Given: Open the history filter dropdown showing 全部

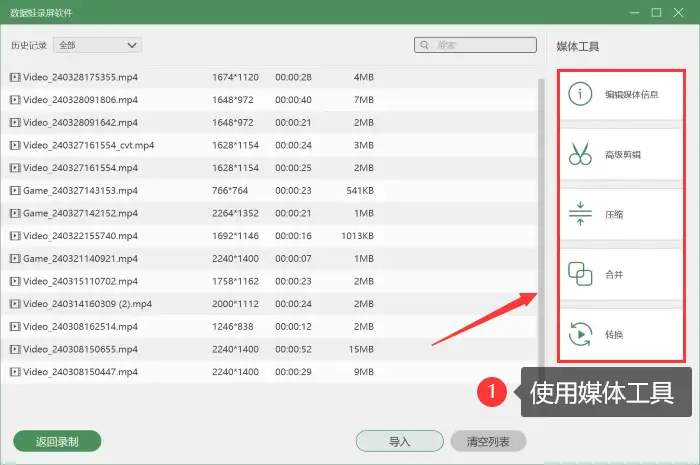Looking at the screenshot, I should pos(97,45).
